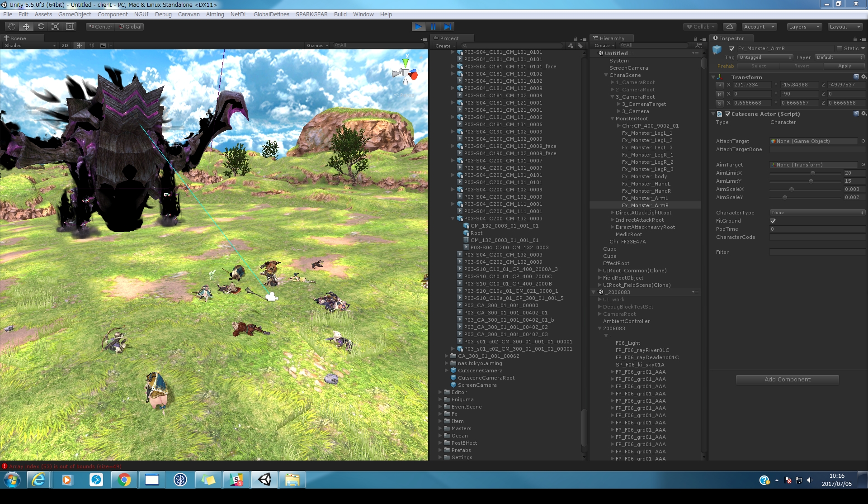Select the Move tool
Screen dimensions: 868x504
tap(26, 27)
